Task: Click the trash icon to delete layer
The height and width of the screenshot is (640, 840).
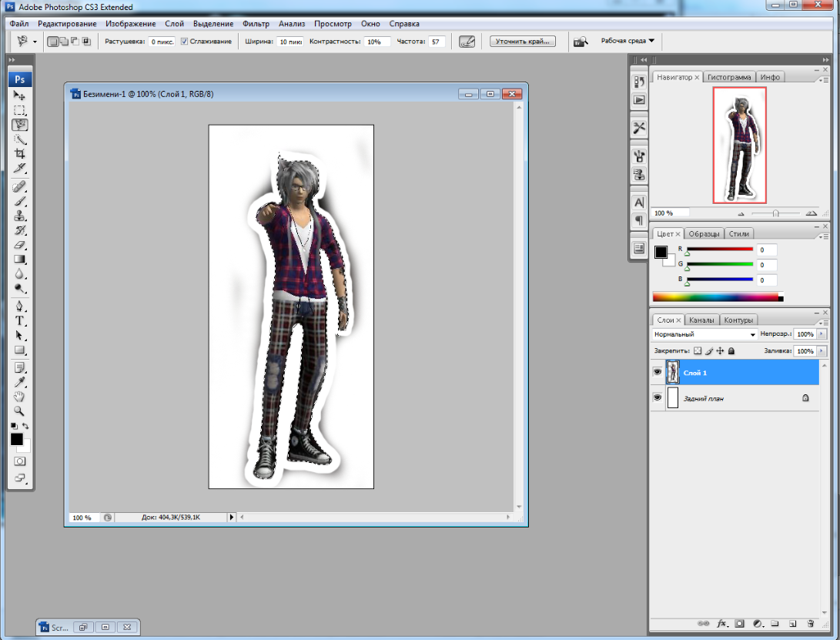Action: pos(811,623)
